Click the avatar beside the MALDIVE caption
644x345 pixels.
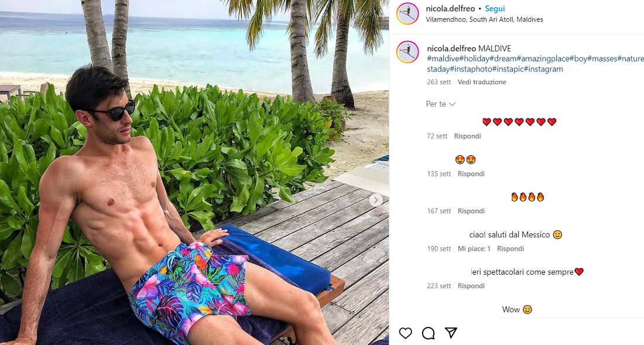pyautogui.click(x=407, y=52)
